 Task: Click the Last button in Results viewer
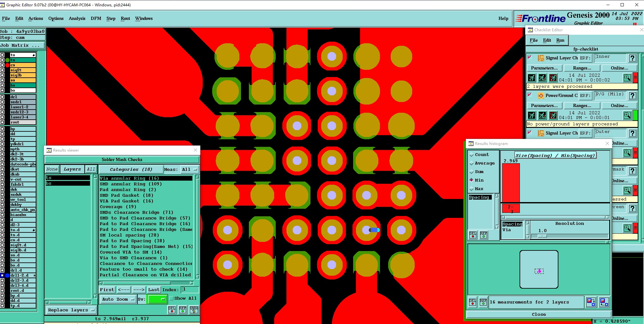154,290
